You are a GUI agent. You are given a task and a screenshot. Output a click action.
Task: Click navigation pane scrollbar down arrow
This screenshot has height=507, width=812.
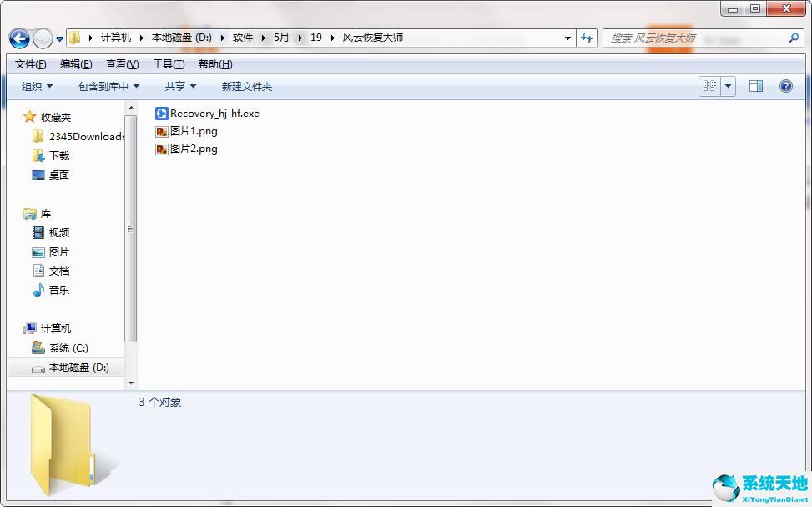tap(131, 383)
